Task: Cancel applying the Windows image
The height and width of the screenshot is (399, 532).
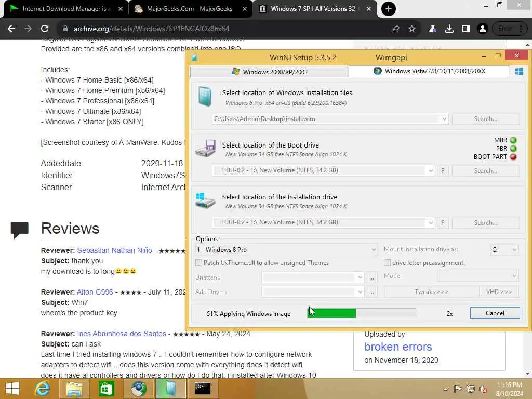Action: pyautogui.click(x=495, y=313)
